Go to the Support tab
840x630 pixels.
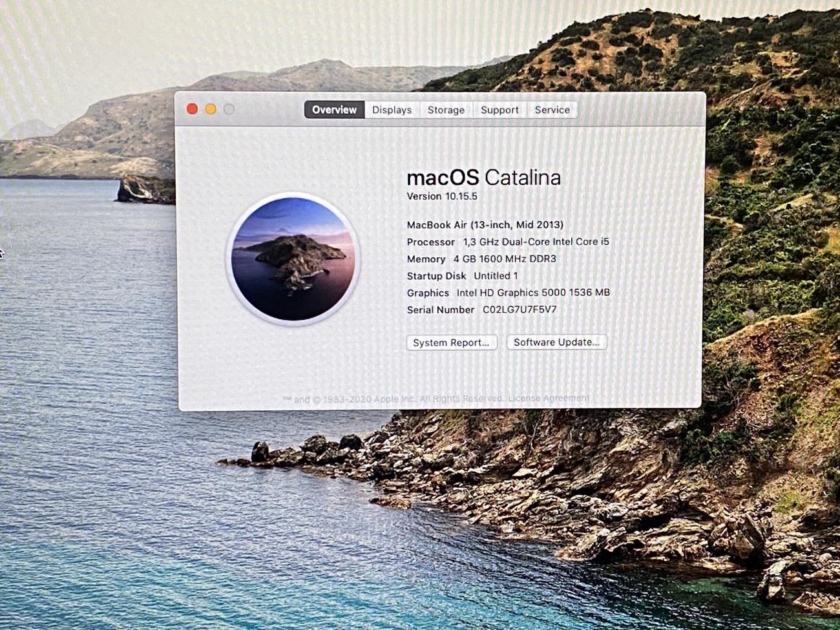tap(499, 110)
